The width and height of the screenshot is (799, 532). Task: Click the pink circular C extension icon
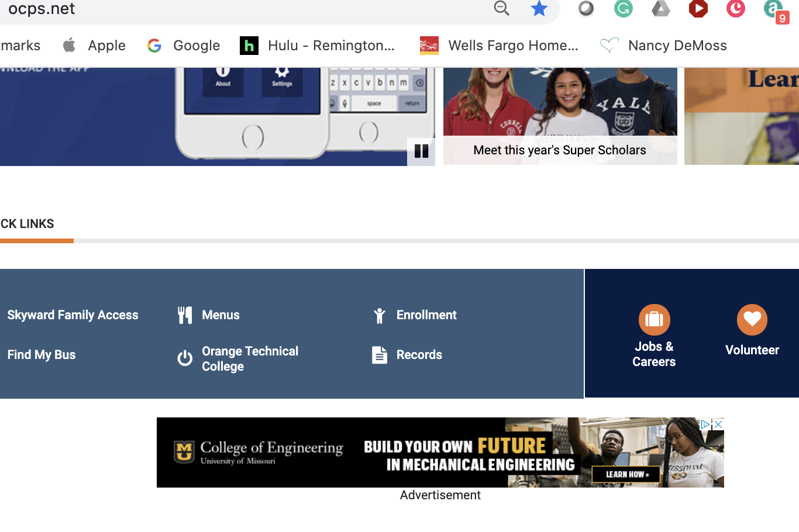735,8
